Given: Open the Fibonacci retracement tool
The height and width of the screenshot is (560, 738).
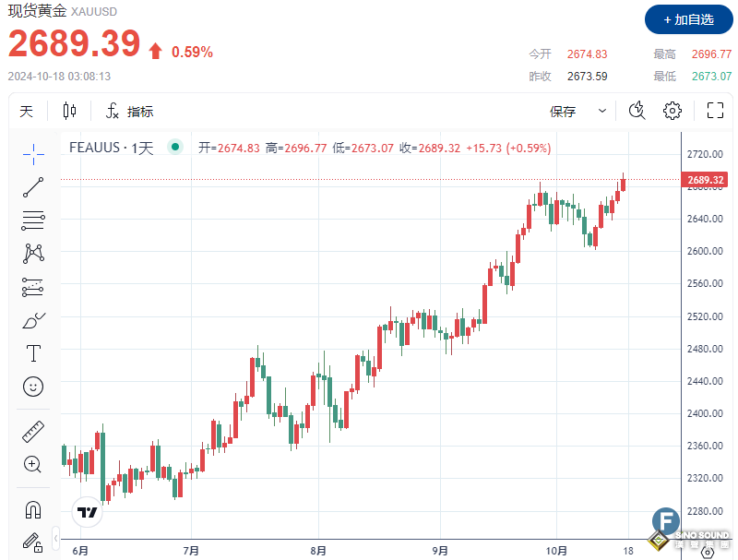Looking at the screenshot, I should click(x=33, y=220).
